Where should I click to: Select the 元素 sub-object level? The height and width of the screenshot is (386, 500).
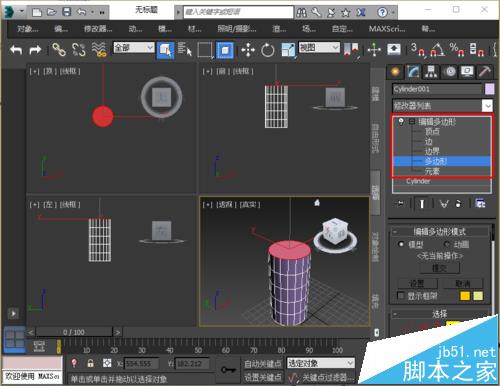(432, 171)
